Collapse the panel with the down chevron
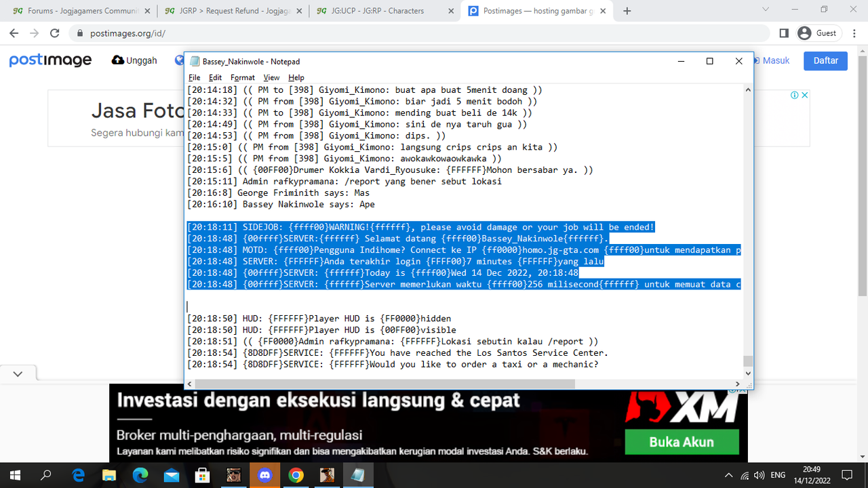868x488 pixels. tap(18, 373)
